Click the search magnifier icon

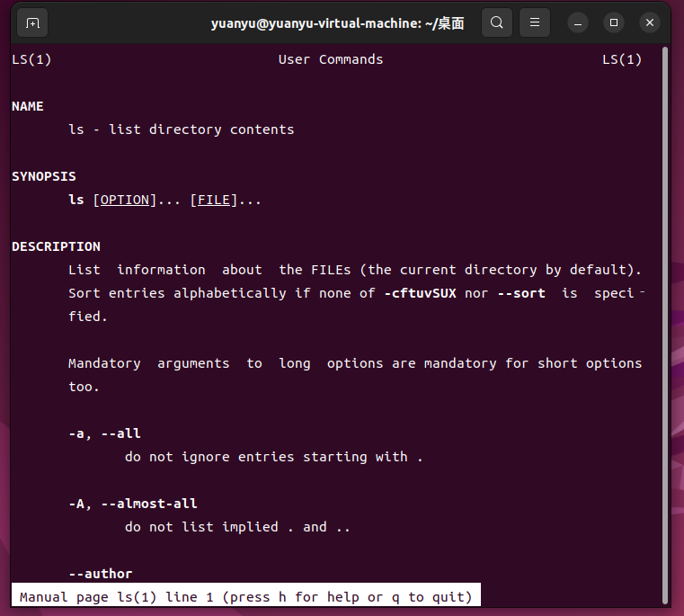497,22
